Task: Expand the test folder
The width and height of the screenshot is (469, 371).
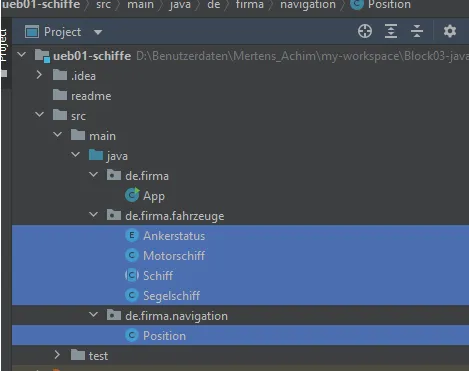Action: click(x=57, y=355)
